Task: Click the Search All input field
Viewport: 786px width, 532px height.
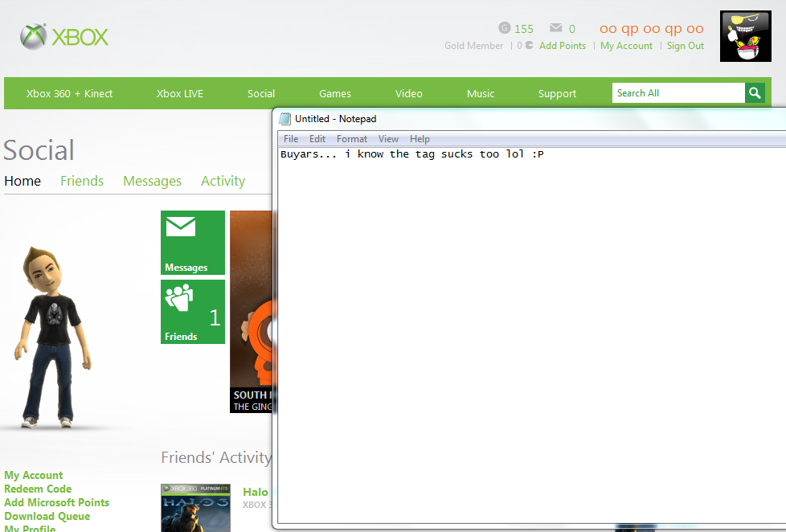Action: click(x=678, y=93)
